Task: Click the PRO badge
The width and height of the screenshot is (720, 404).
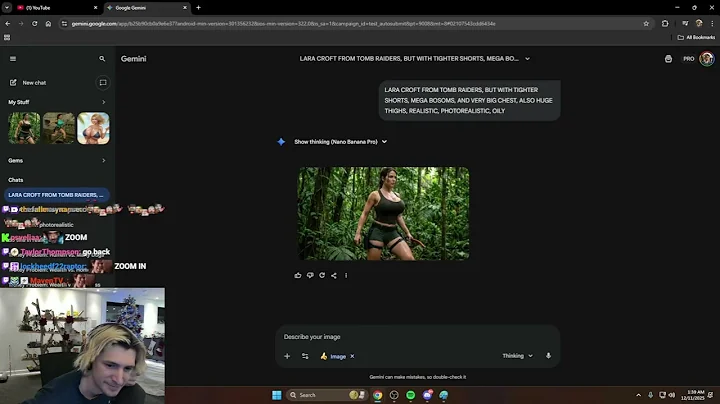Action: point(688,59)
